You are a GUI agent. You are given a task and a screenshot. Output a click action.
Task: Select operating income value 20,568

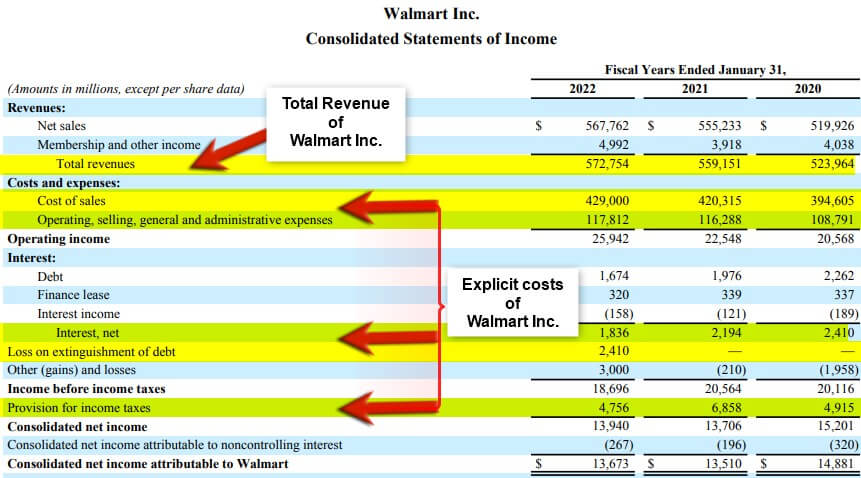tap(835, 239)
